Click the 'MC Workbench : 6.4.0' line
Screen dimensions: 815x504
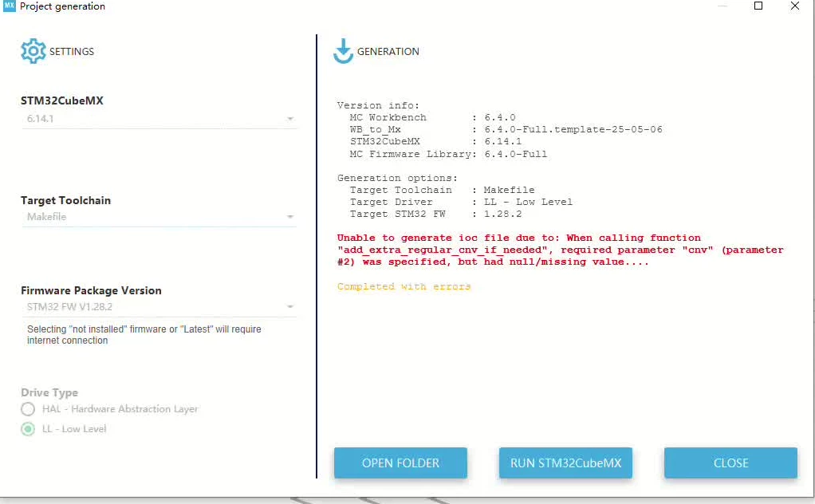tap(432, 117)
